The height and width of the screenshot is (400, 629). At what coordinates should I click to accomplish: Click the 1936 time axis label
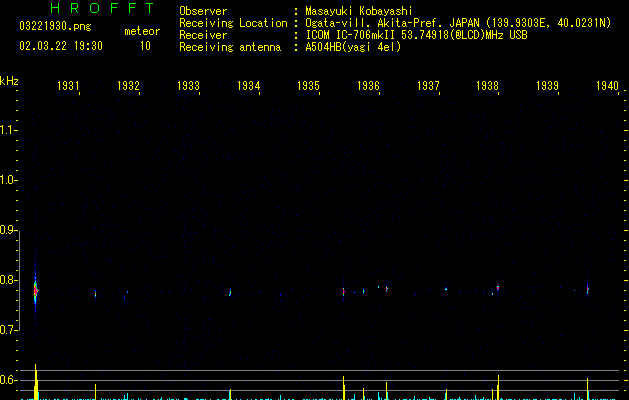point(368,85)
